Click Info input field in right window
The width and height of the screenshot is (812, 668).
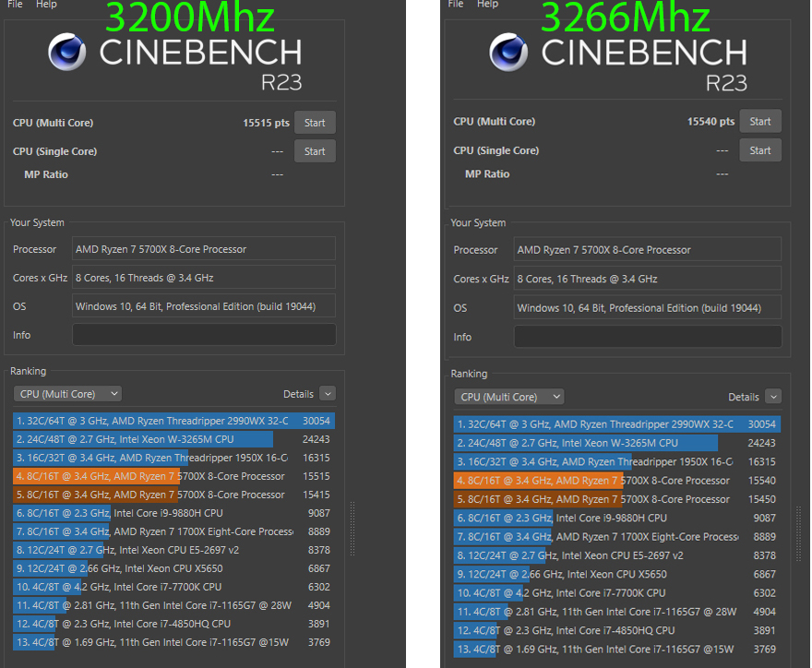pyautogui.click(x=648, y=337)
